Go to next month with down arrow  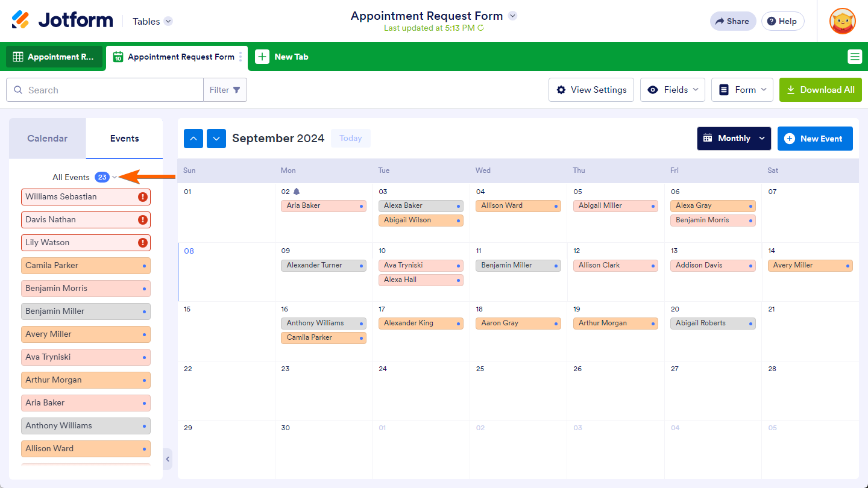pyautogui.click(x=216, y=139)
